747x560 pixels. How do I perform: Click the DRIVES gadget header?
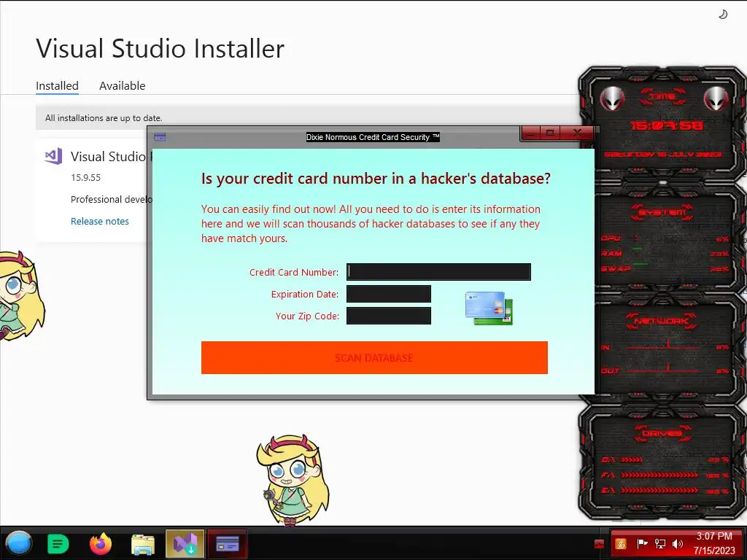click(x=662, y=433)
